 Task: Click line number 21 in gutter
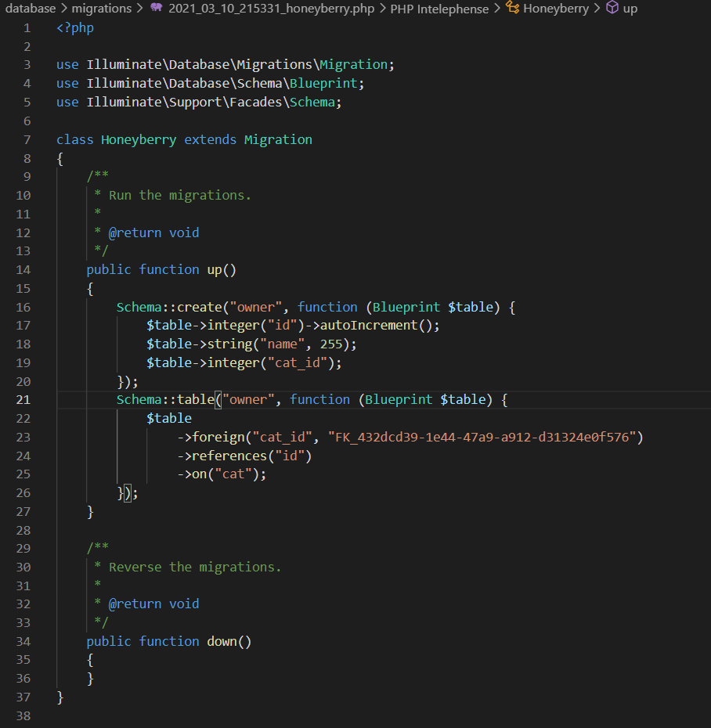(23, 400)
